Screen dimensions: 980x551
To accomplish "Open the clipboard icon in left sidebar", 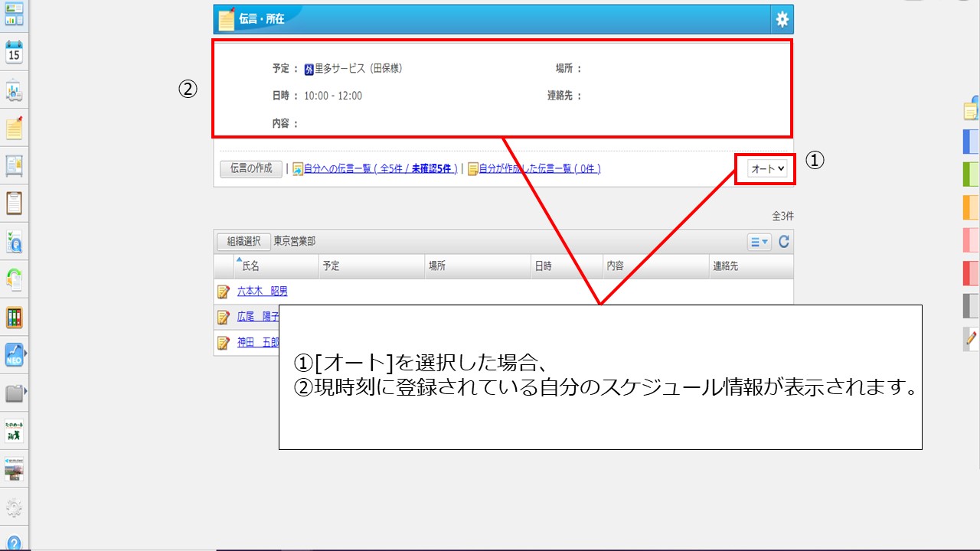I will pyautogui.click(x=14, y=203).
